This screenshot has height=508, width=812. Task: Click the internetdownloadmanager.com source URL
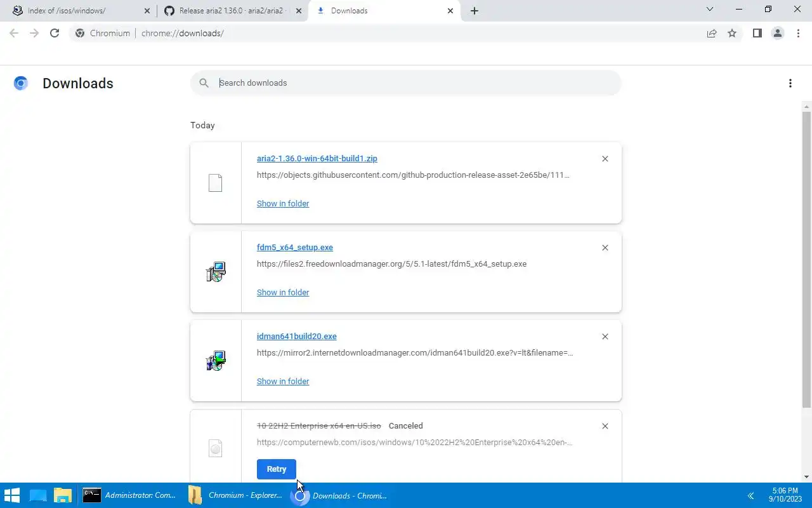(x=415, y=353)
